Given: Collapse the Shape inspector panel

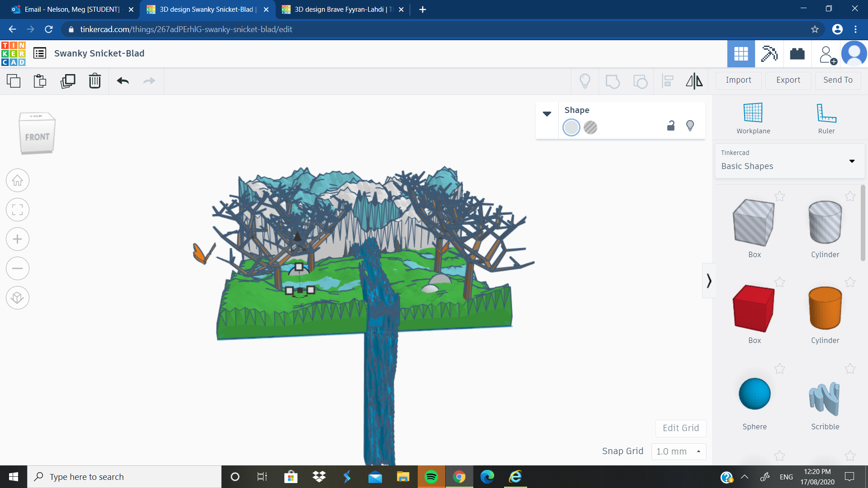Looking at the screenshot, I should tap(547, 114).
